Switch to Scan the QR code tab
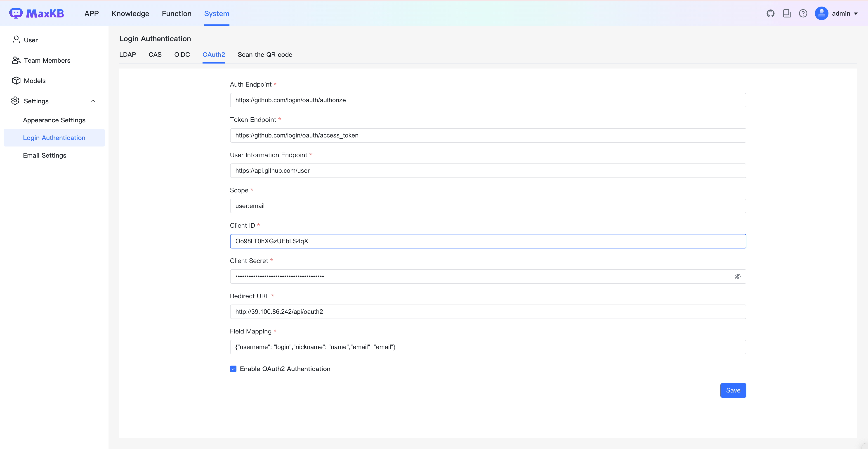This screenshot has width=868, height=449. (x=265, y=55)
